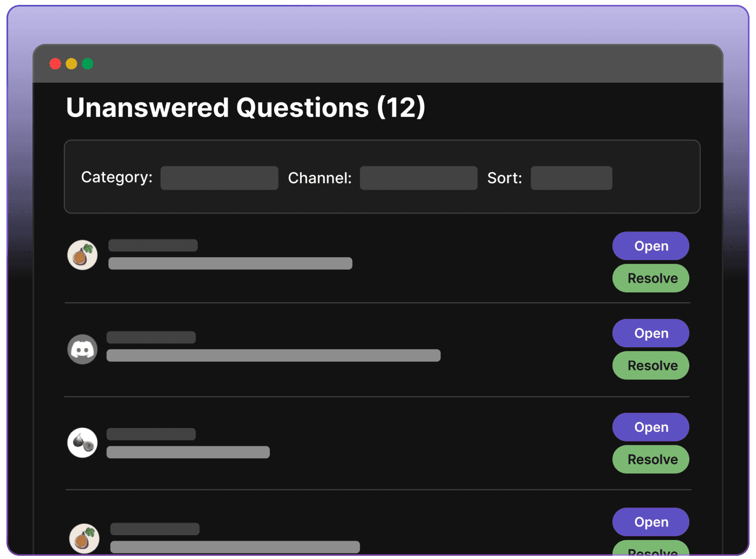Open the third unanswered question

[x=650, y=427]
